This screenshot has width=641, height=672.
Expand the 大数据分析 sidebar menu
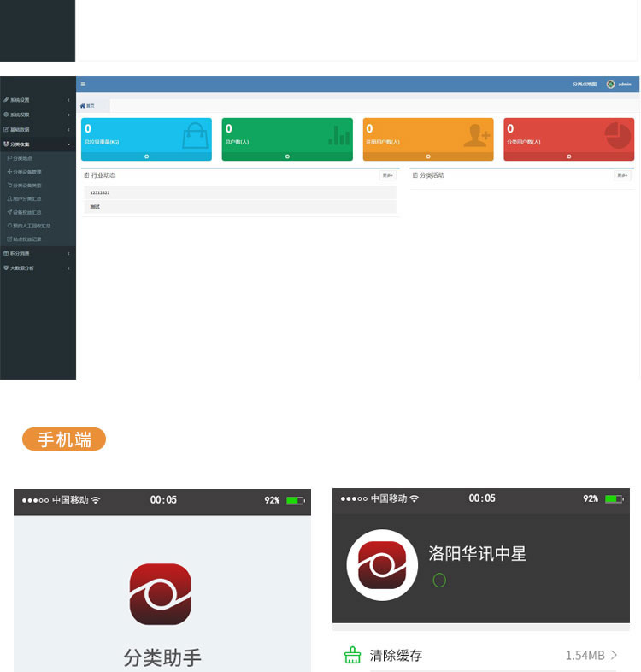click(x=34, y=268)
